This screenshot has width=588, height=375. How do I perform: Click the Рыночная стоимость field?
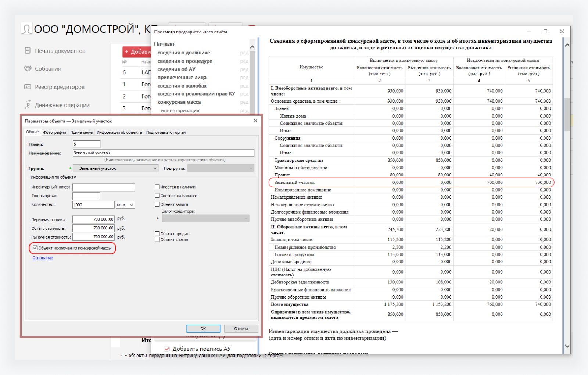[93, 237]
